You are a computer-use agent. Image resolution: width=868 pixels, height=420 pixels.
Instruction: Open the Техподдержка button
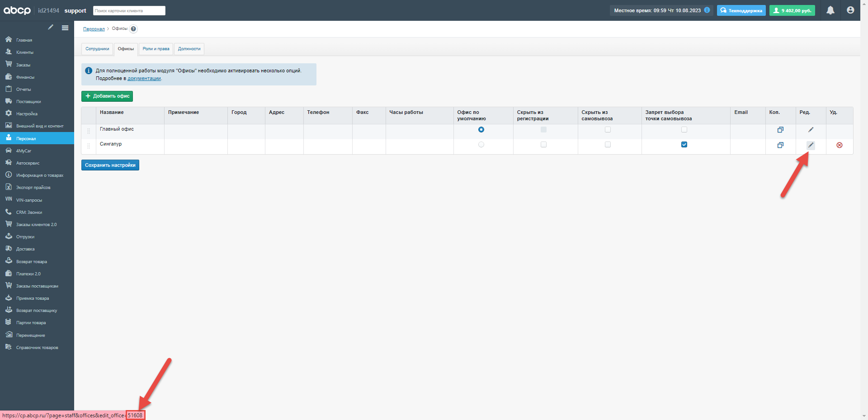pos(741,10)
